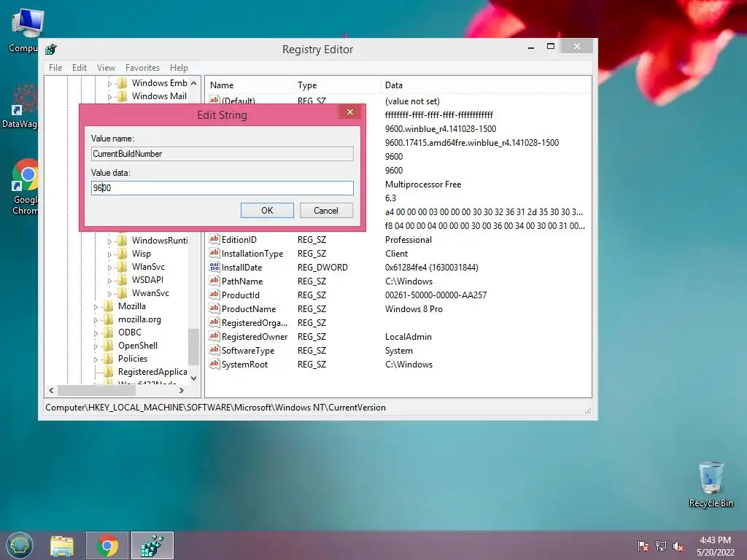Expand the WSDAPI tree node
747x560 pixels.
tap(109, 281)
